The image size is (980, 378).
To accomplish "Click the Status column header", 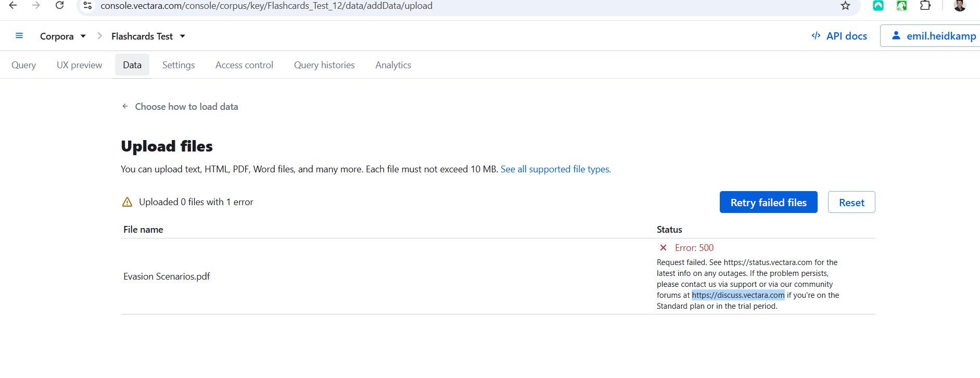I will click(x=669, y=230).
